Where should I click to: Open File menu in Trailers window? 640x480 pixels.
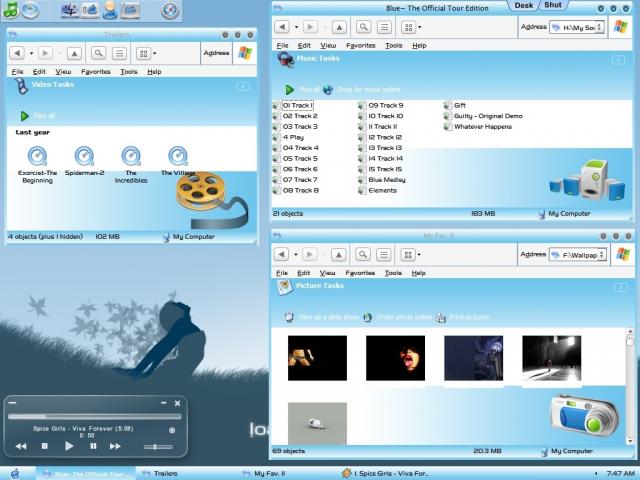(x=18, y=71)
